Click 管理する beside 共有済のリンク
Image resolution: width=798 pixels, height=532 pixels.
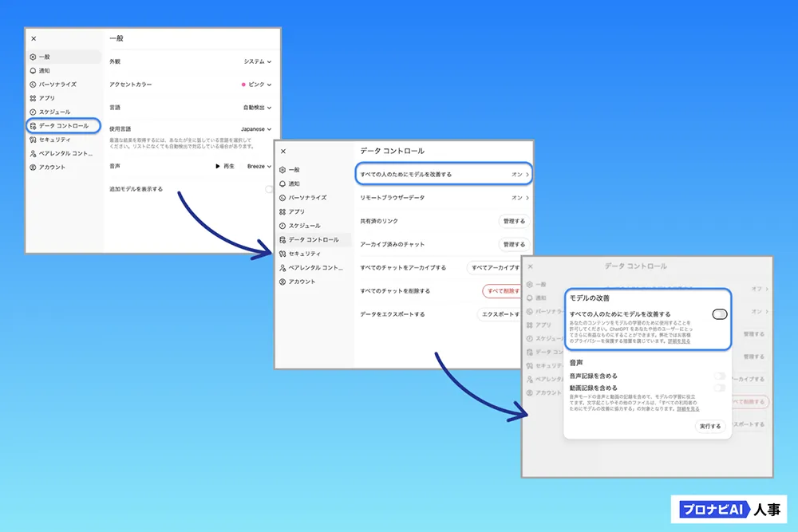tap(513, 221)
